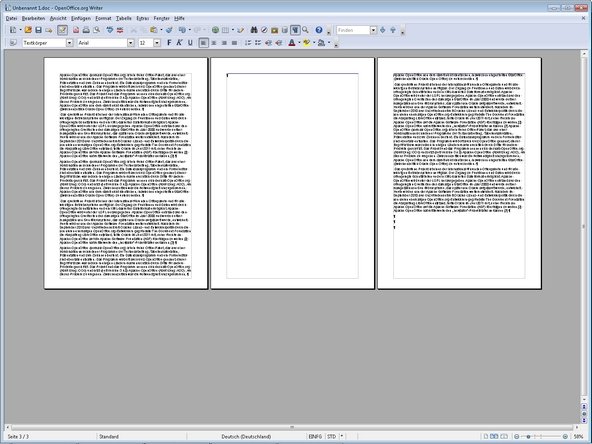Apply the text highlighting icon

(307, 43)
